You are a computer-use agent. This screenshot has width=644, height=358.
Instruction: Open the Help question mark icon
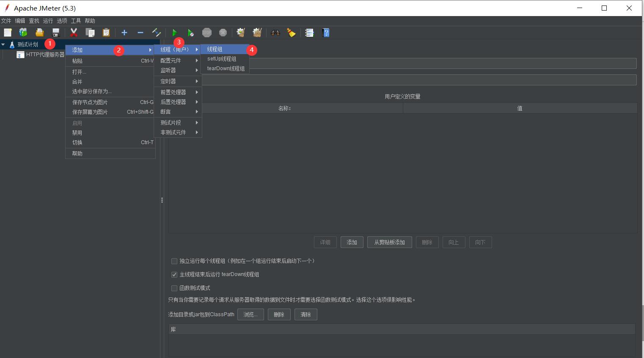click(x=326, y=33)
